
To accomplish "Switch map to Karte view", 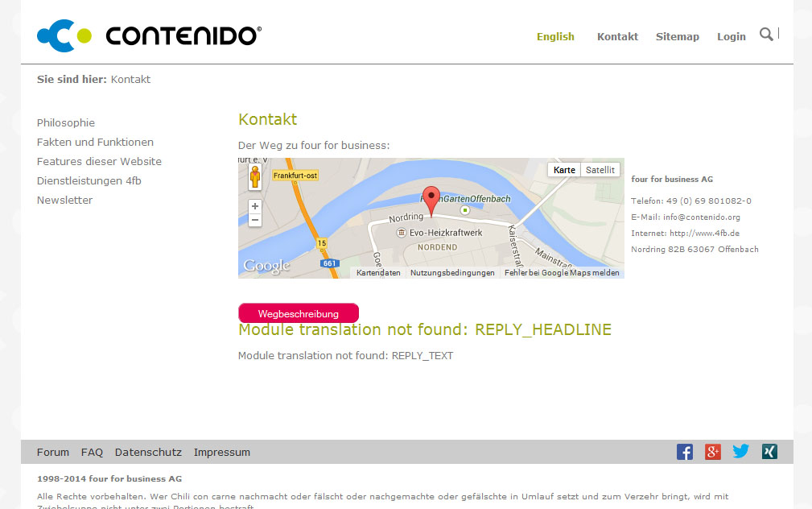I will click(x=564, y=170).
